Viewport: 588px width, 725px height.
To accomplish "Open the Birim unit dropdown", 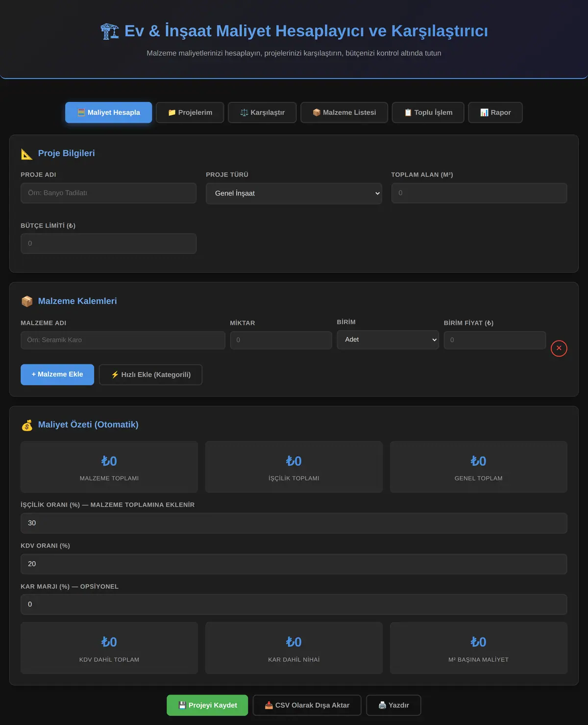I will tap(388, 339).
